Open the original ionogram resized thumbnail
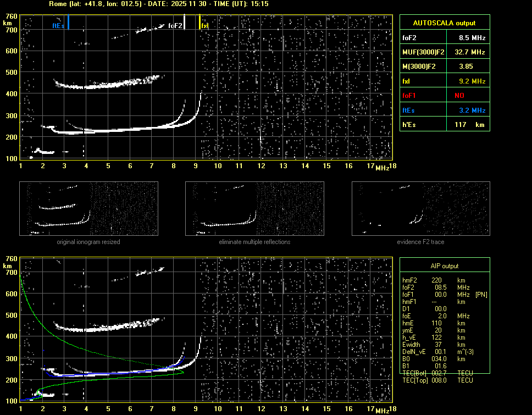Image resolution: width=532 pixels, height=415 pixels. click(x=88, y=208)
